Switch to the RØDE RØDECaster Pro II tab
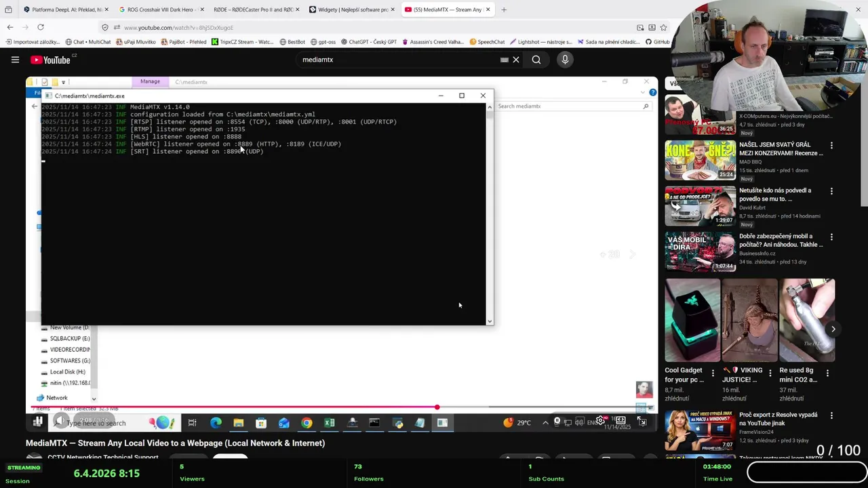This screenshot has height=488, width=868. coord(256,9)
